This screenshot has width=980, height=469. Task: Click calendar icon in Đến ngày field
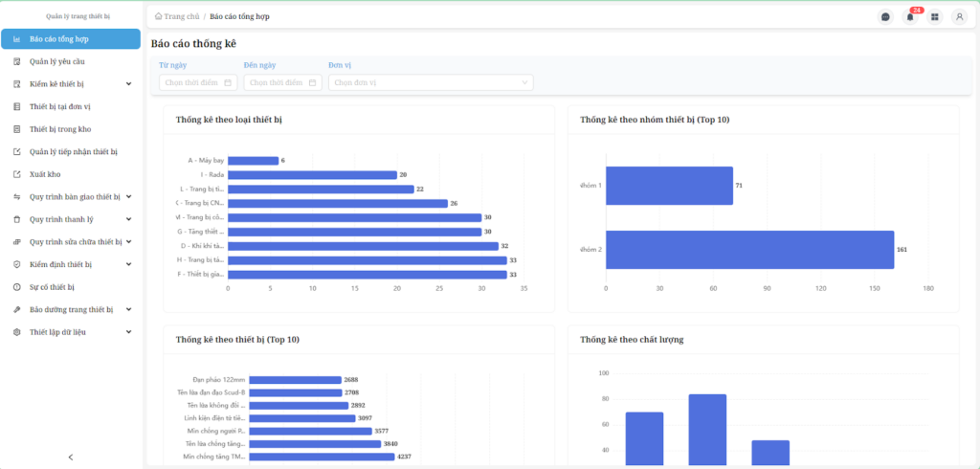[312, 83]
